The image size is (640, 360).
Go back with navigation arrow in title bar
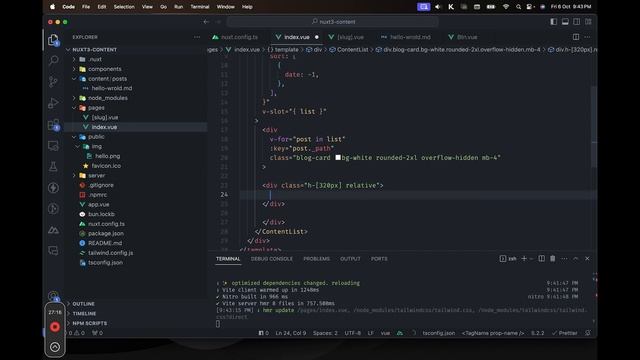tap(206, 22)
